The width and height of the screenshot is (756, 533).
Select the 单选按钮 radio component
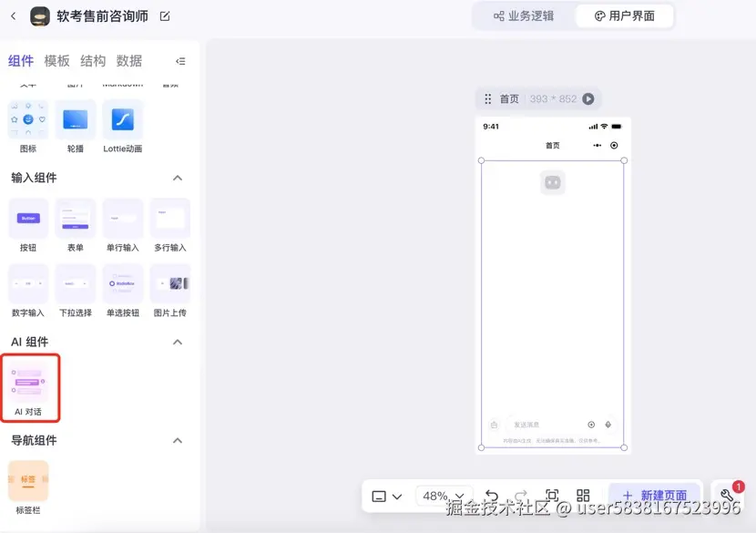coord(123,282)
